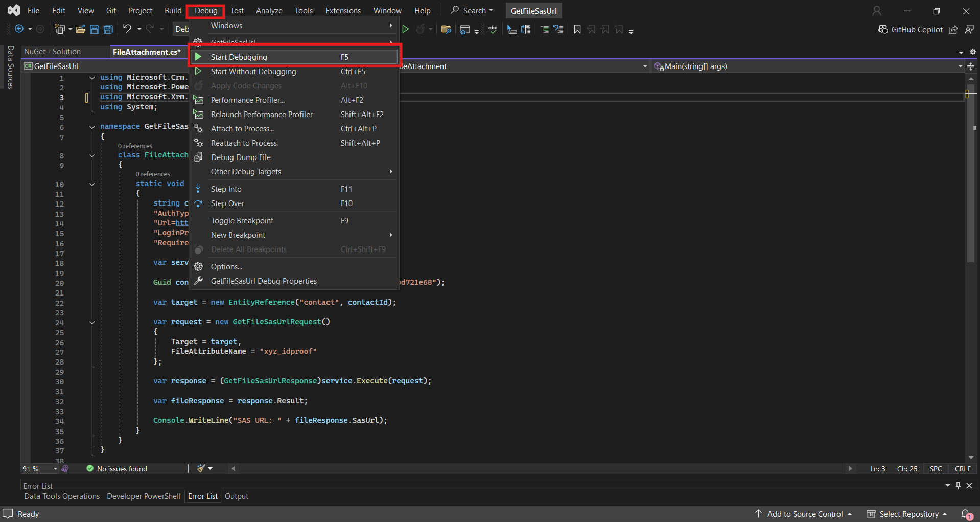
Task: Click the account profile icon
Action: 877,11
